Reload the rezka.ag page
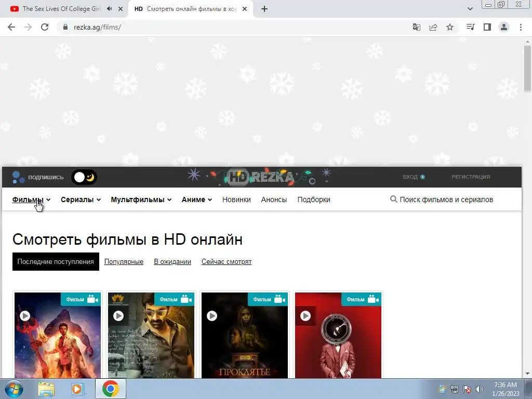The image size is (532, 399). (x=45, y=27)
